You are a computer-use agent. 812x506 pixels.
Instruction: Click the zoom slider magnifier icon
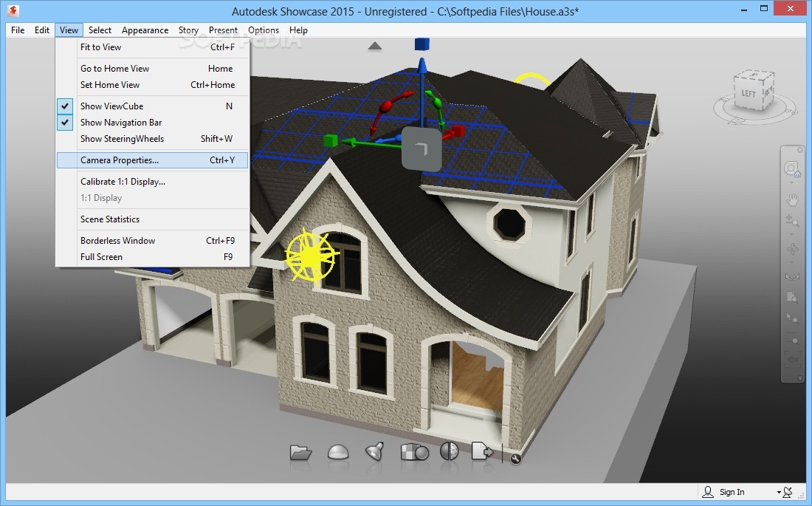point(794,341)
